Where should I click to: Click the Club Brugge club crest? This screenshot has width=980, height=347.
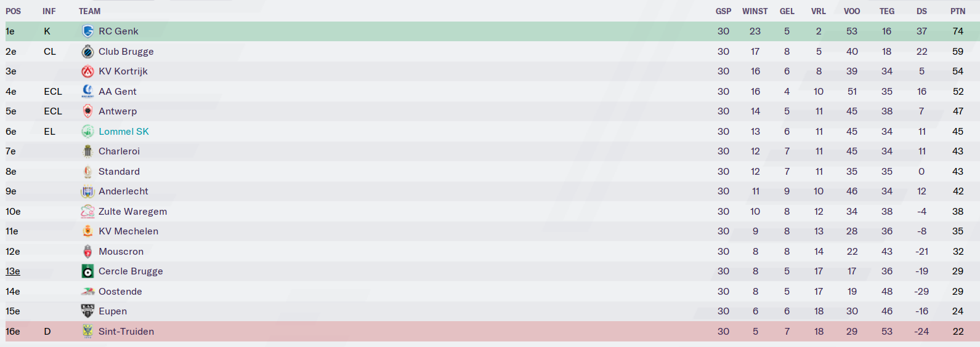[x=87, y=52]
